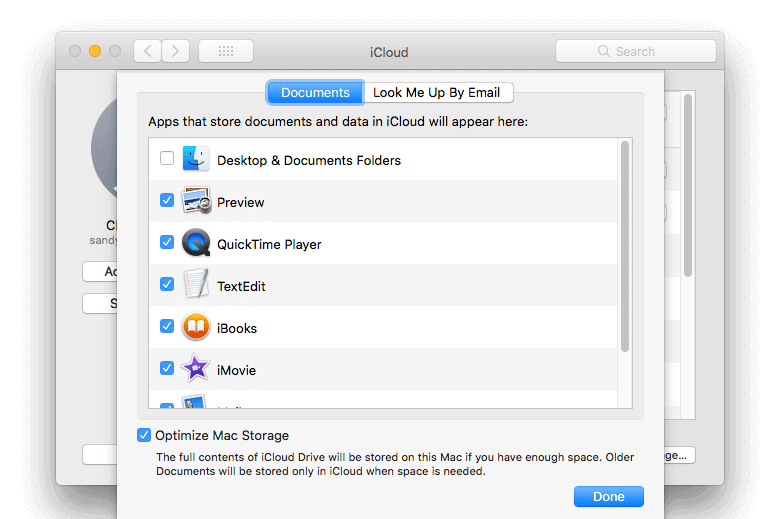Viewport: 771px width, 519px height.
Task: Click the app list scrollbar
Action: click(x=625, y=247)
